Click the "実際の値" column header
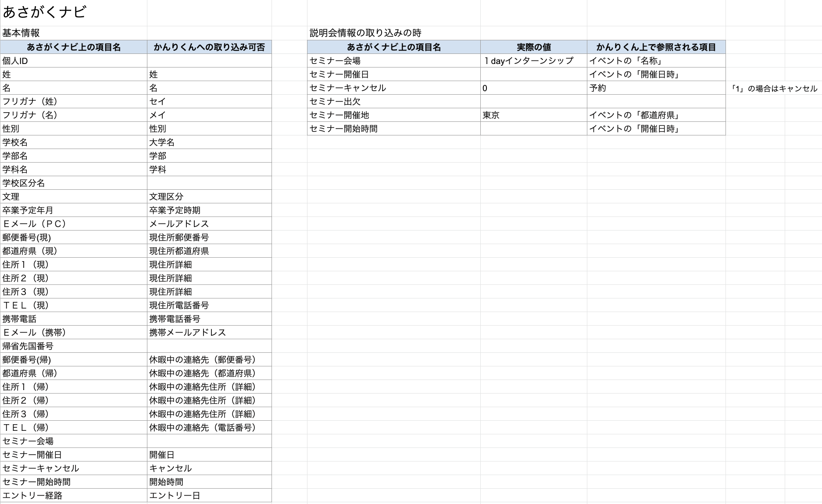 [533, 47]
